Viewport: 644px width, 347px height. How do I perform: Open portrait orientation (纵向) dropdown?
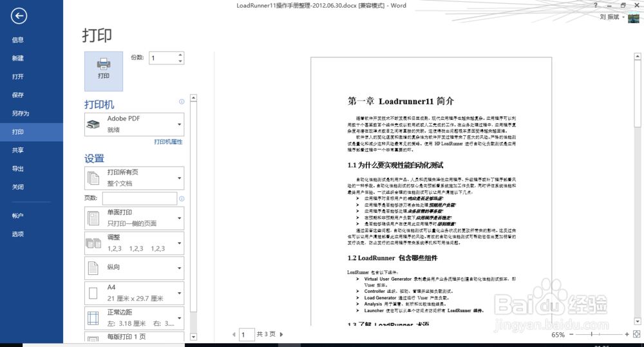pos(135,268)
